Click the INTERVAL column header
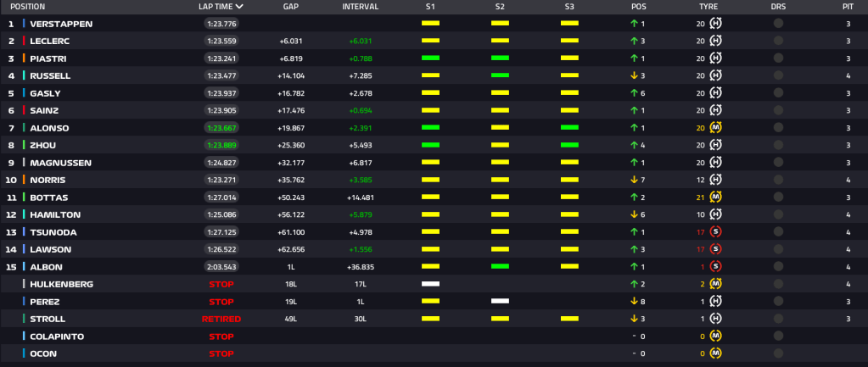868x367 pixels. 361,7
